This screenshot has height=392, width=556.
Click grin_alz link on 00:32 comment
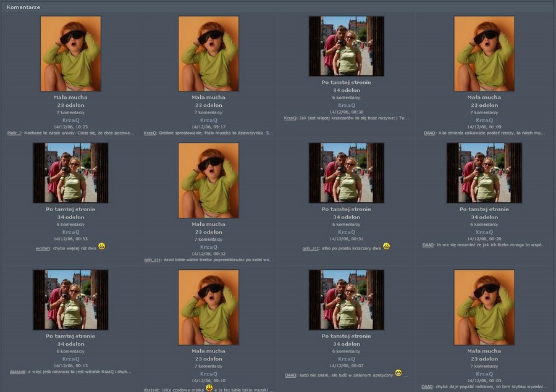pos(152,260)
